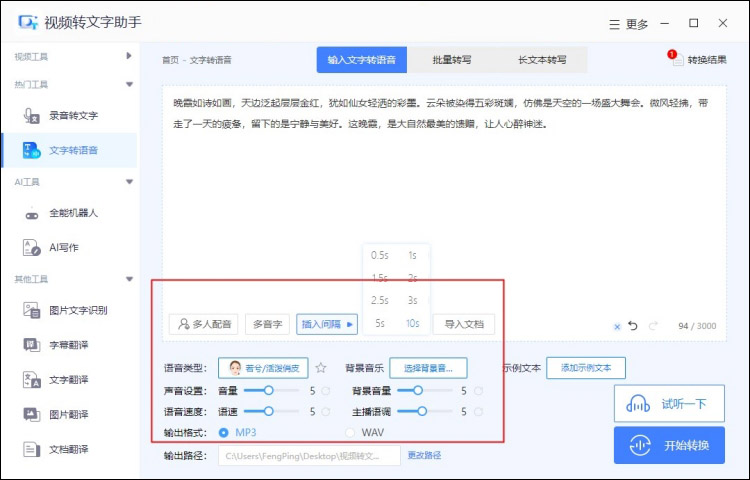This screenshot has width=750, height=480.
Task: Switch to 输入文字转语音 tab
Action: click(362, 60)
